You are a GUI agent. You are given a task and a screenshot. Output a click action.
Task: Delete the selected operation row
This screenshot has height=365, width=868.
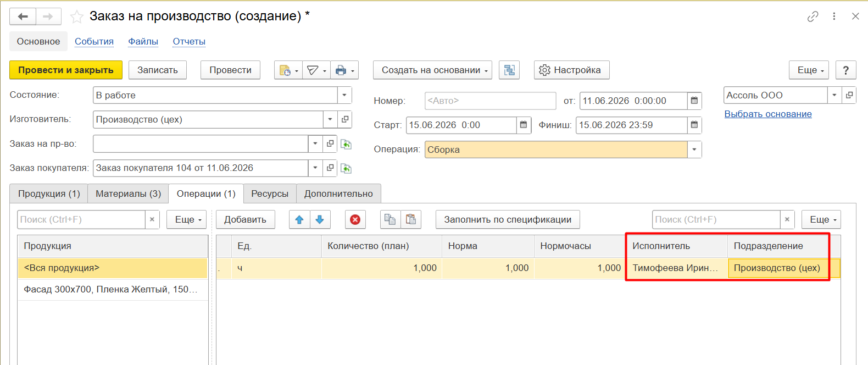pyautogui.click(x=355, y=219)
